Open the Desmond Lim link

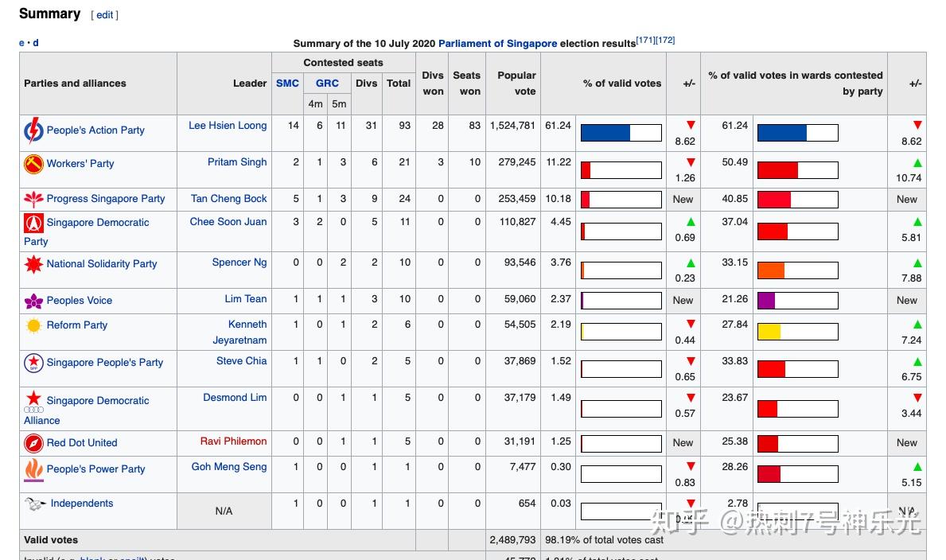click(x=235, y=398)
